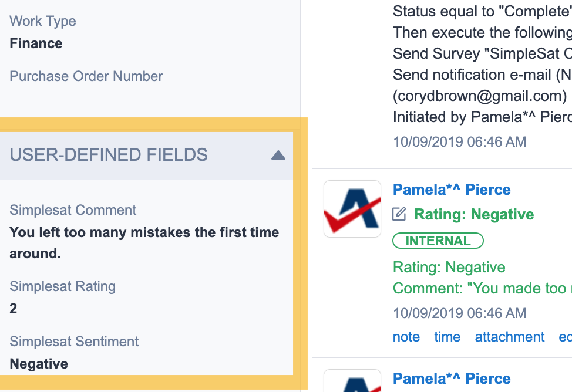Viewport: 572px width, 392px height.
Task: Click the 'time' action link
Action: pyautogui.click(x=447, y=337)
